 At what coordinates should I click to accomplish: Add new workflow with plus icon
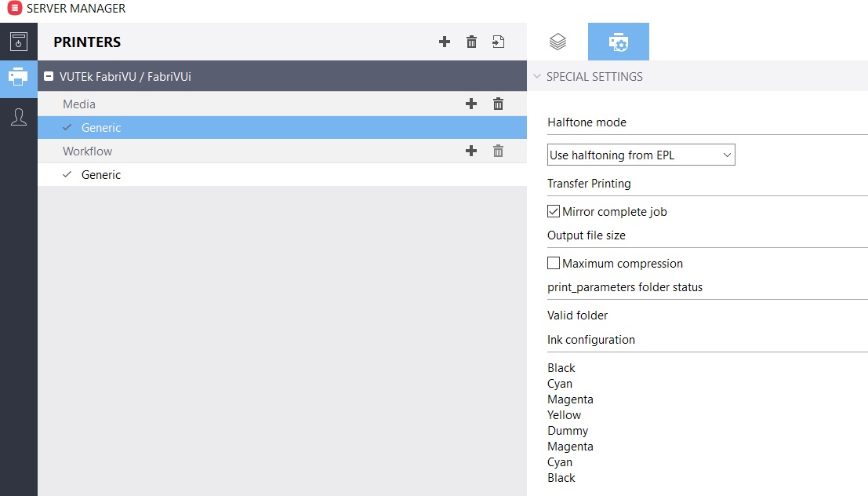pyautogui.click(x=471, y=151)
